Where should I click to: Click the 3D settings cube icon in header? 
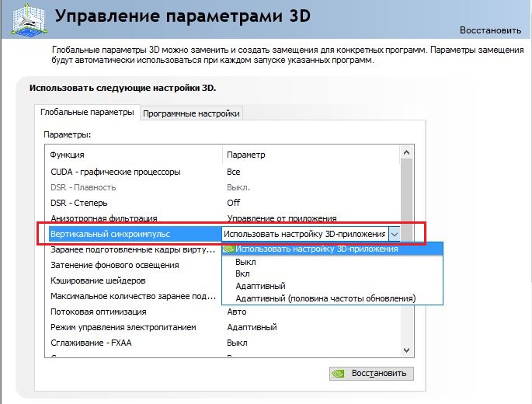[29, 19]
